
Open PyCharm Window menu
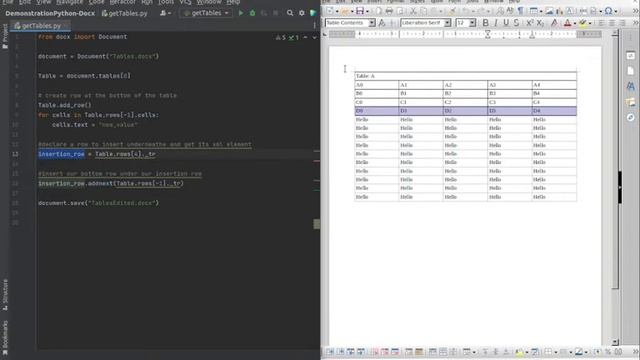point(209,2)
